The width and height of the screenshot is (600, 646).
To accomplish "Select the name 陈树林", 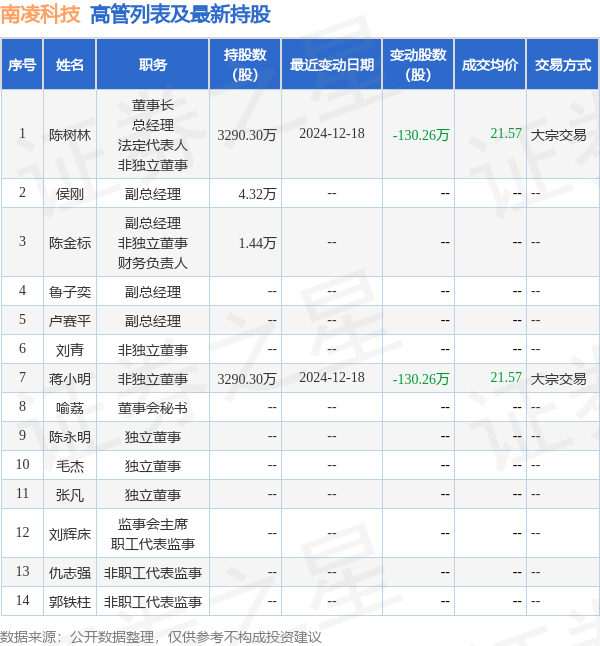I will (x=70, y=135).
